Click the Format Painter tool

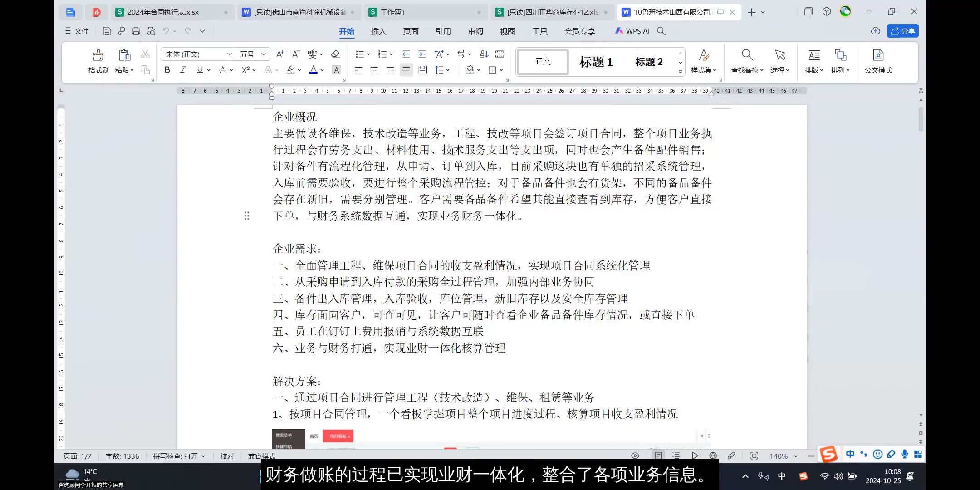pos(98,60)
